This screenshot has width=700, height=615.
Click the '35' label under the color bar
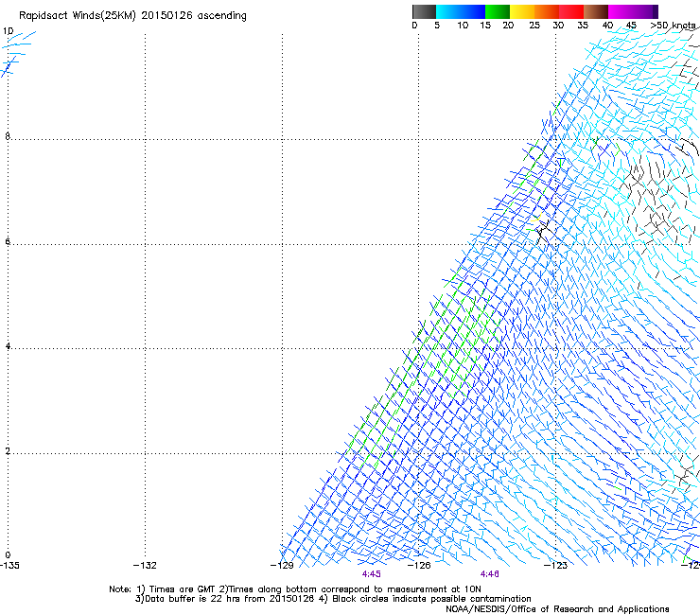coord(583,26)
